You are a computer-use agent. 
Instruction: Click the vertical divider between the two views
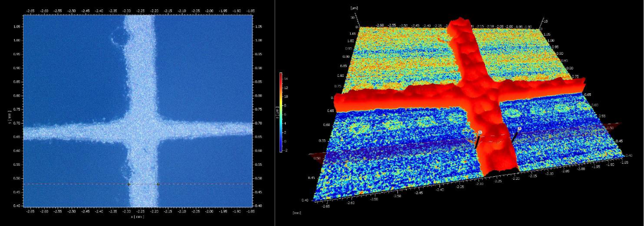275,113
